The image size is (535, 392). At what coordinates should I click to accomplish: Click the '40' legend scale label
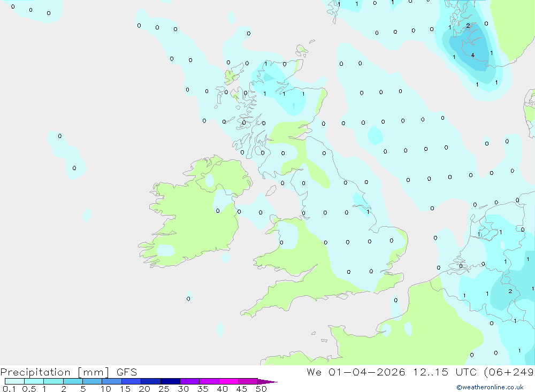(x=222, y=389)
